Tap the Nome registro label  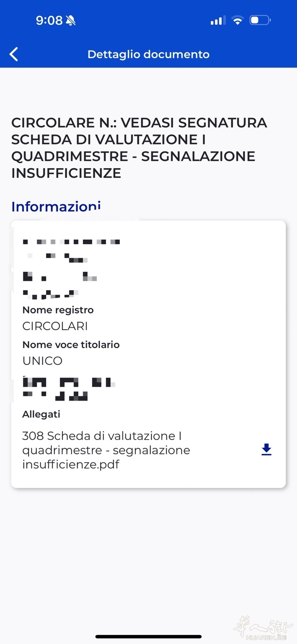pyautogui.click(x=58, y=310)
